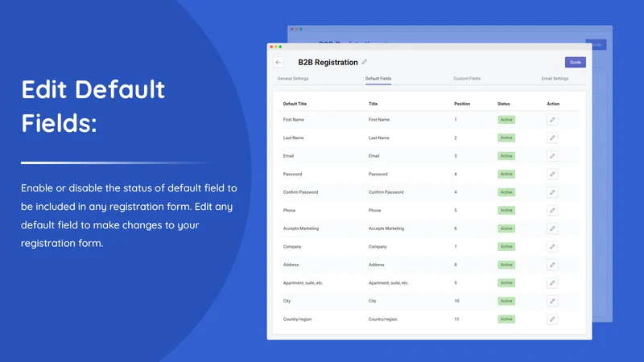This screenshot has width=644, height=362.
Task: Click Active badge in Apartment, suite row
Action: (506, 283)
